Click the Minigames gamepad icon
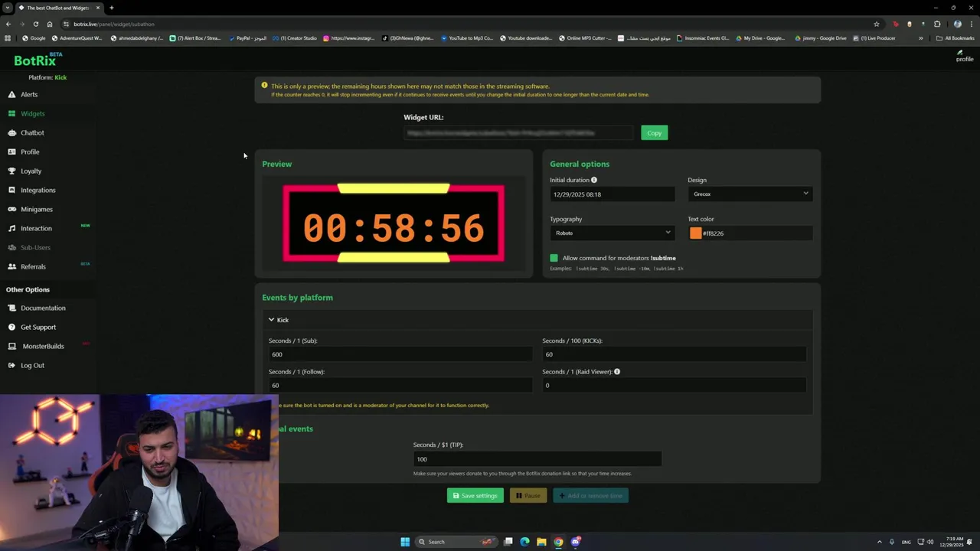The width and height of the screenshot is (980, 551). pos(11,209)
